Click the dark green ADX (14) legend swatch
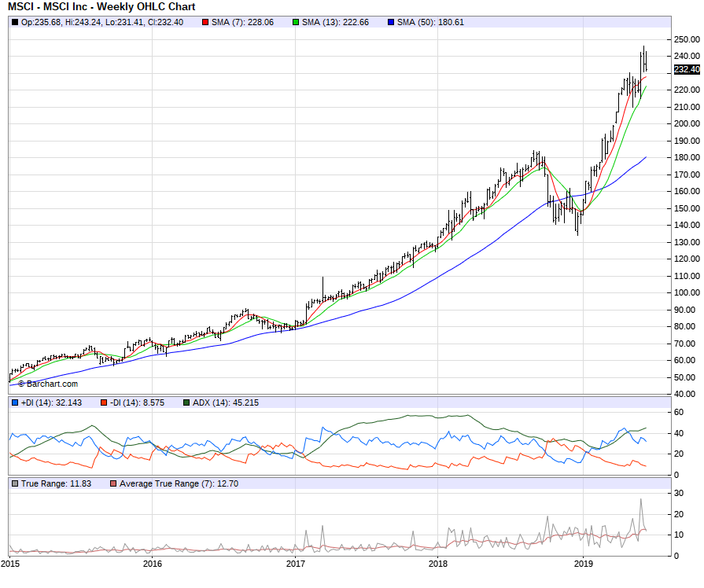 click(x=186, y=402)
